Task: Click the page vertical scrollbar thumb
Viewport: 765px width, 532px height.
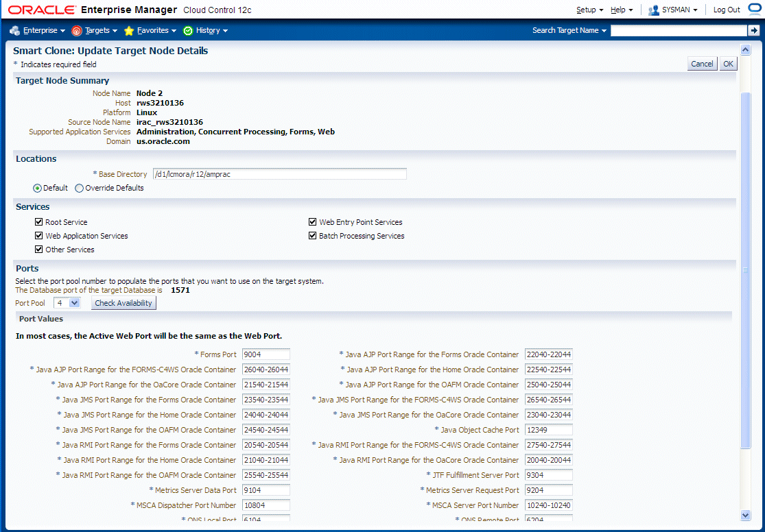Action: [x=745, y=269]
